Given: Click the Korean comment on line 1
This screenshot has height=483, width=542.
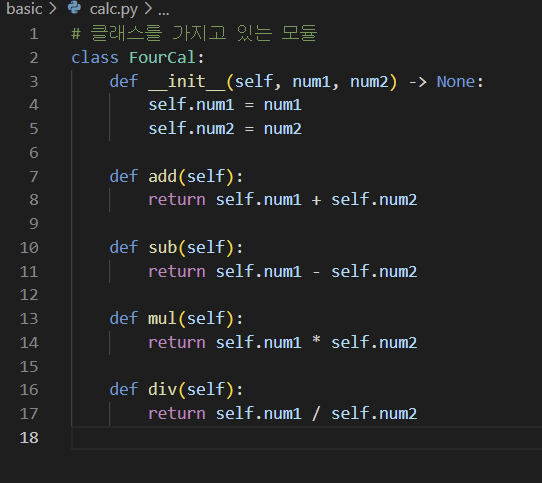Looking at the screenshot, I should click(x=194, y=34).
